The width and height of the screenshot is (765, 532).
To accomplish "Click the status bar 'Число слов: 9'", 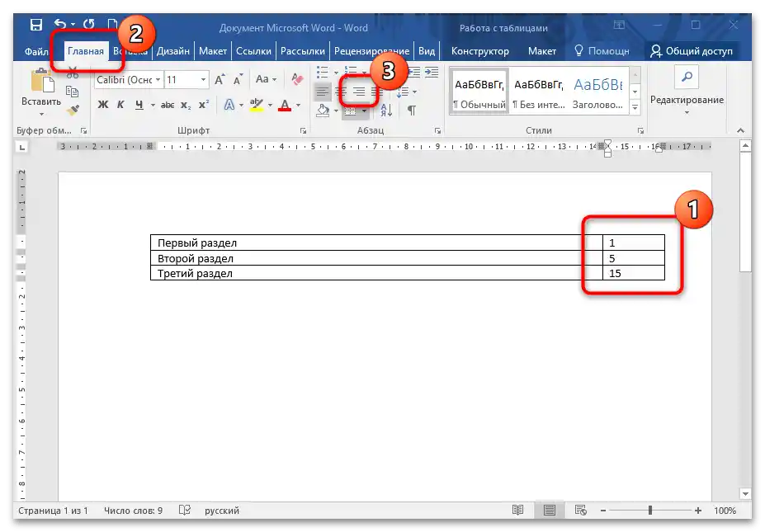I will tap(133, 511).
